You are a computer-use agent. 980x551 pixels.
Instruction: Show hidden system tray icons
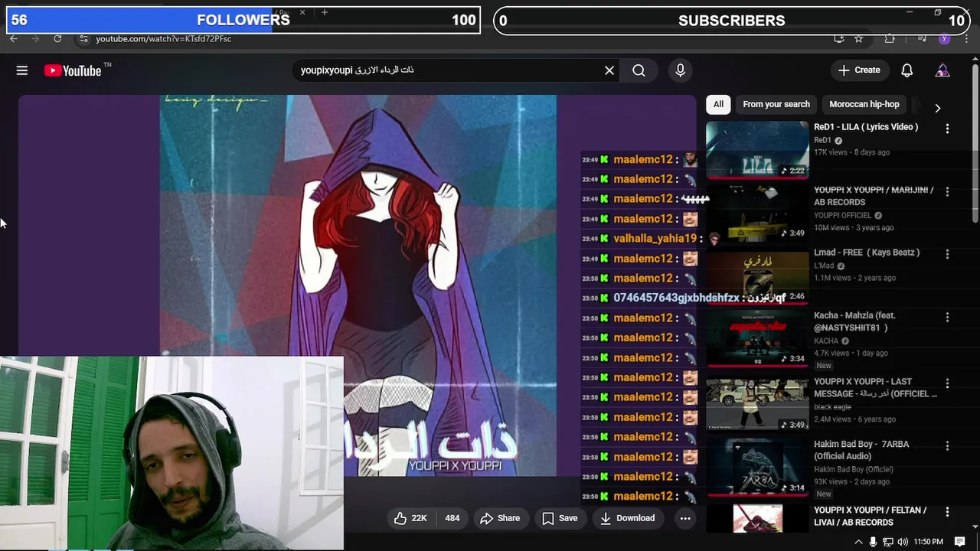click(858, 542)
